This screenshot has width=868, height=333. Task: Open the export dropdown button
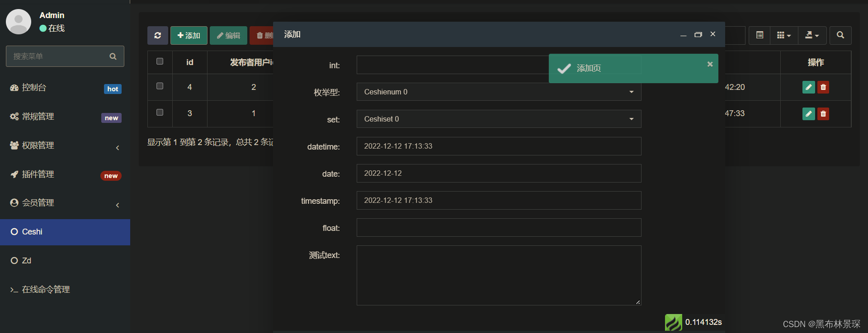tap(812, 35)
